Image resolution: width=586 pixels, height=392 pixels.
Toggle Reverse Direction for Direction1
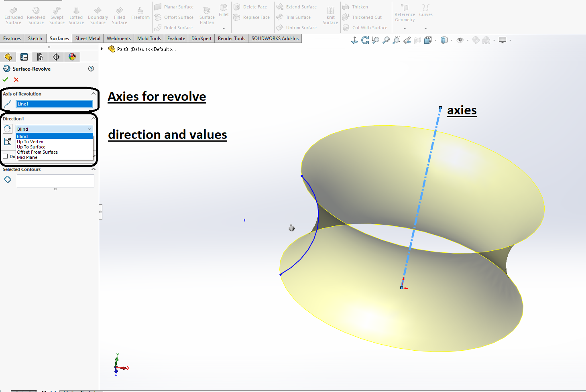coord(7,129)
